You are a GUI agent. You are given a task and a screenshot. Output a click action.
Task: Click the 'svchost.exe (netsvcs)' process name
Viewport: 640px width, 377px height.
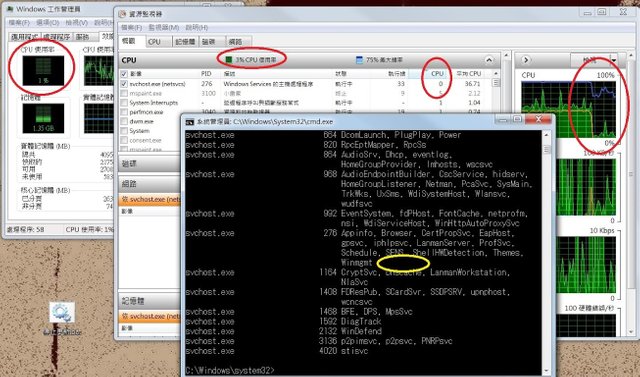(157, 84)
